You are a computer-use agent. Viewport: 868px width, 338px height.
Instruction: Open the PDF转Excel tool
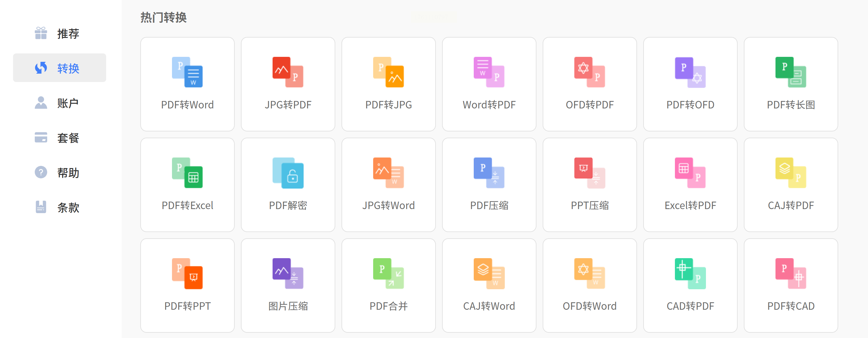click(x=187, y=184)
